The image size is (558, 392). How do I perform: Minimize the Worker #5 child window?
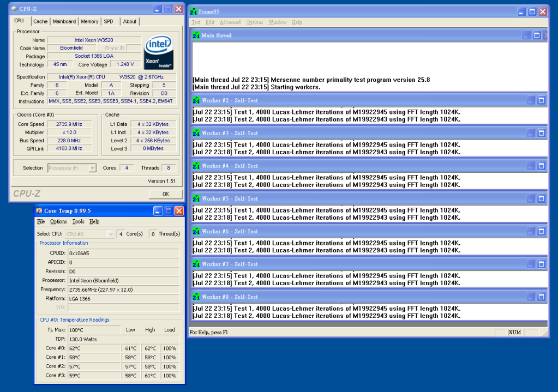(x=531, y=198)
